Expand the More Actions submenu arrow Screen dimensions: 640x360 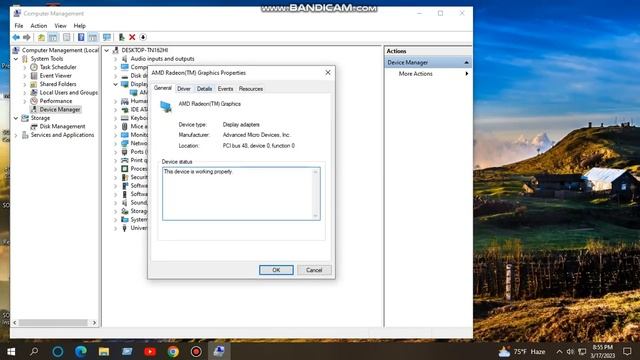[x=467, y=74]
